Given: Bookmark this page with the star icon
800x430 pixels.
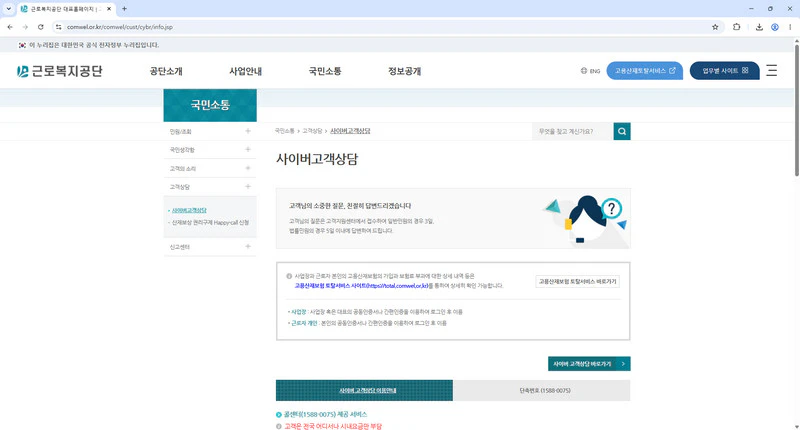Looking at the screenshot, I should tap(715, 27).
